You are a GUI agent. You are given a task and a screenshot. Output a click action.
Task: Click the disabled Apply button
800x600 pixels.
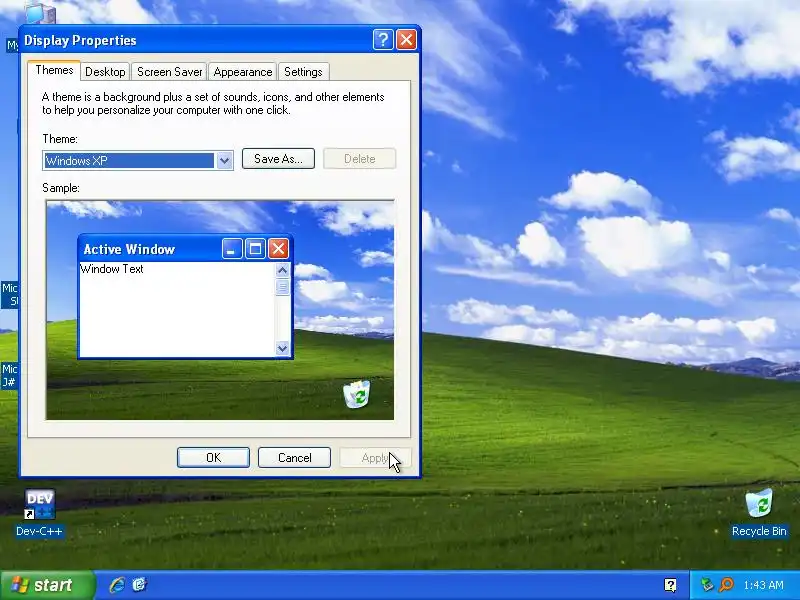tap(375, 458)
